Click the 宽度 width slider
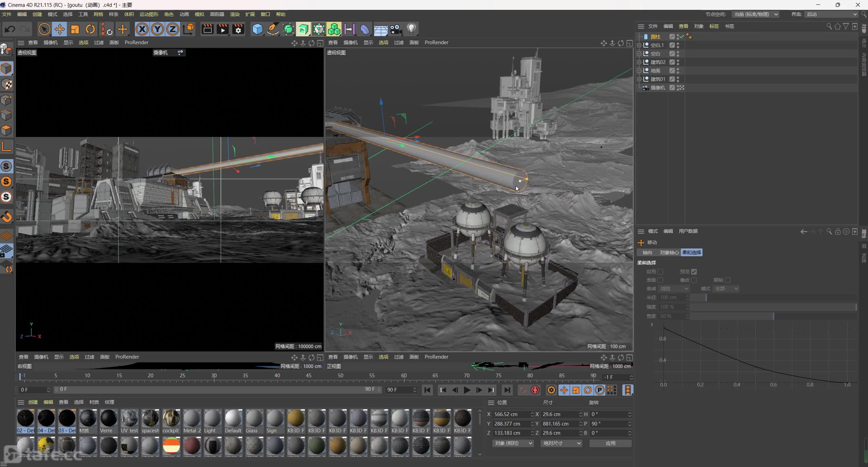The height and width of the screenshot is (467, 868). tap(774, 316)
